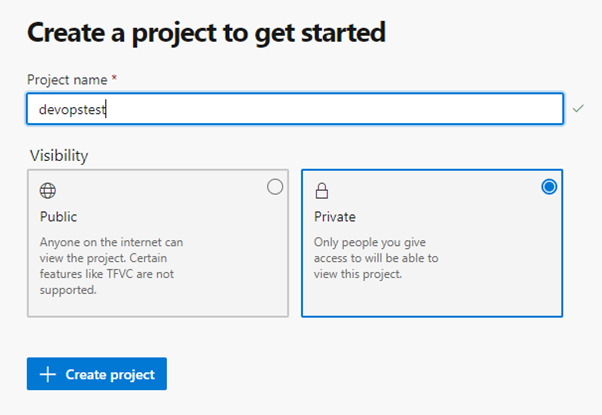Click the Visibility section label
The width and height of the screenshot is (602, 415).
tap(57, 155)
